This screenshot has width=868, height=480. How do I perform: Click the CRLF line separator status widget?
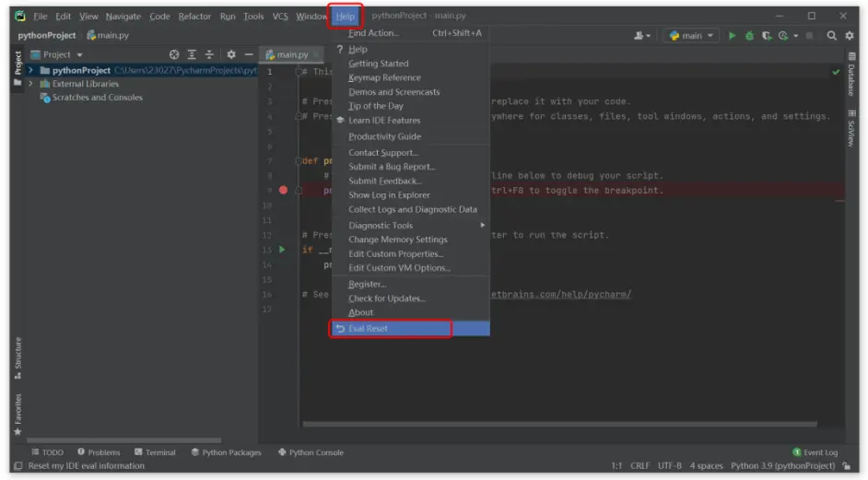pyautogui.click(x=639, y=466)
